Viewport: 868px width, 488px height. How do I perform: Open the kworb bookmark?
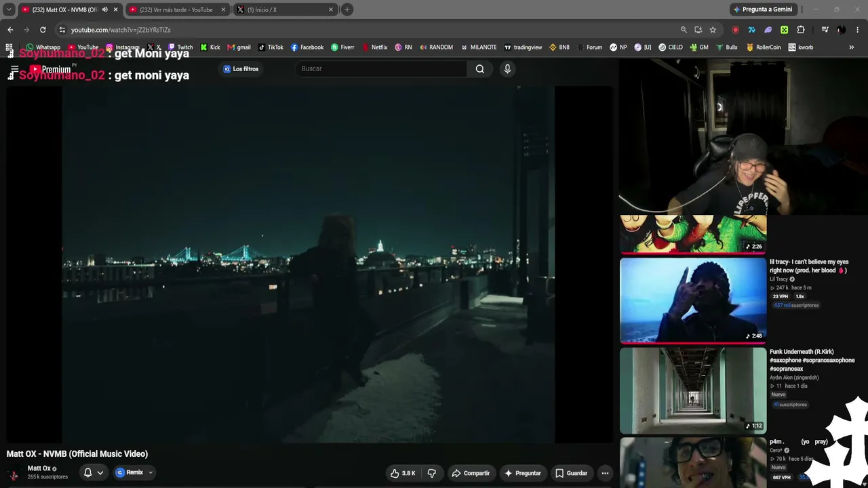point(801,47)
